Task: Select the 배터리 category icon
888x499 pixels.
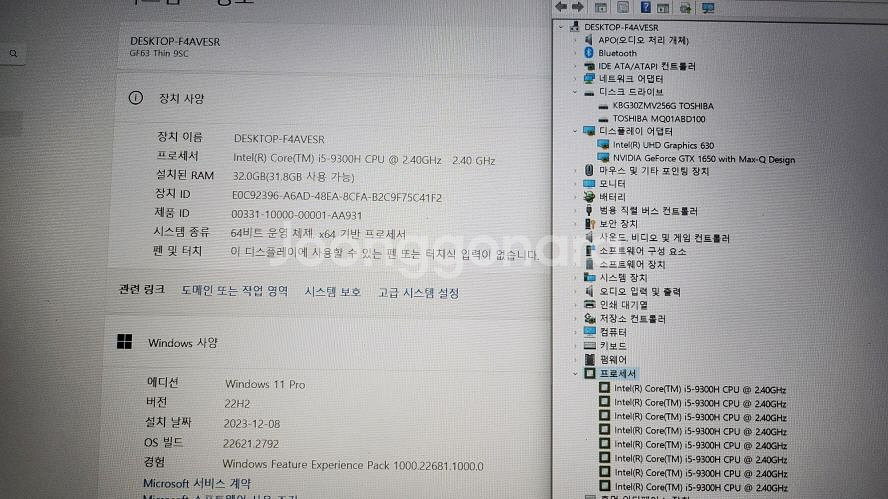Action: click(589, 197)
